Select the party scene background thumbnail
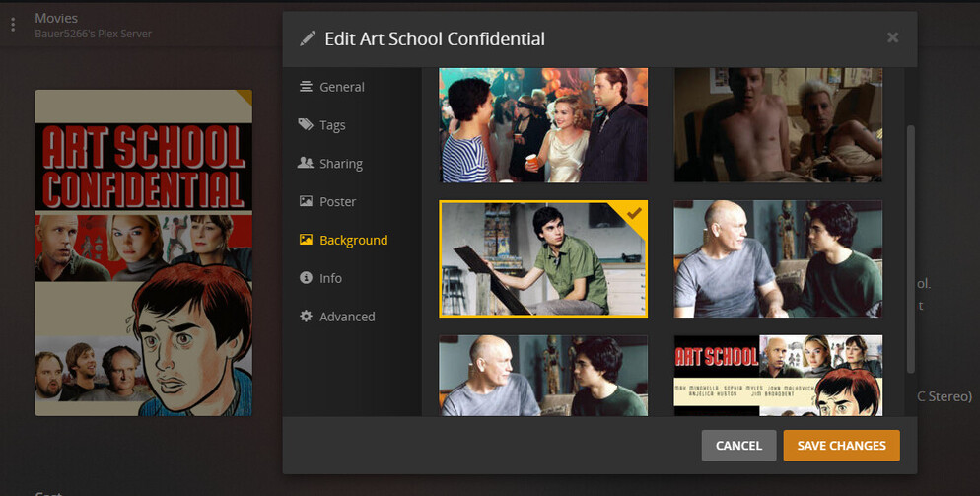Viewport: 980px width, 496px height. [x=543, y=125]
